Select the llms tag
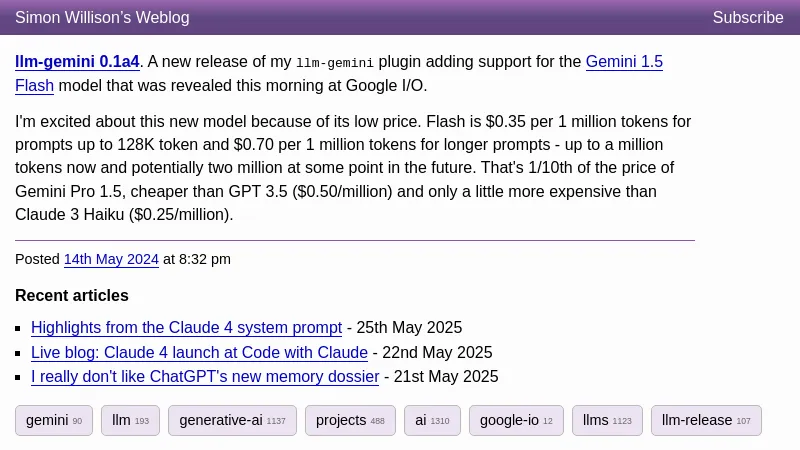This screenshot has height=450, width=800. [607, 420]
